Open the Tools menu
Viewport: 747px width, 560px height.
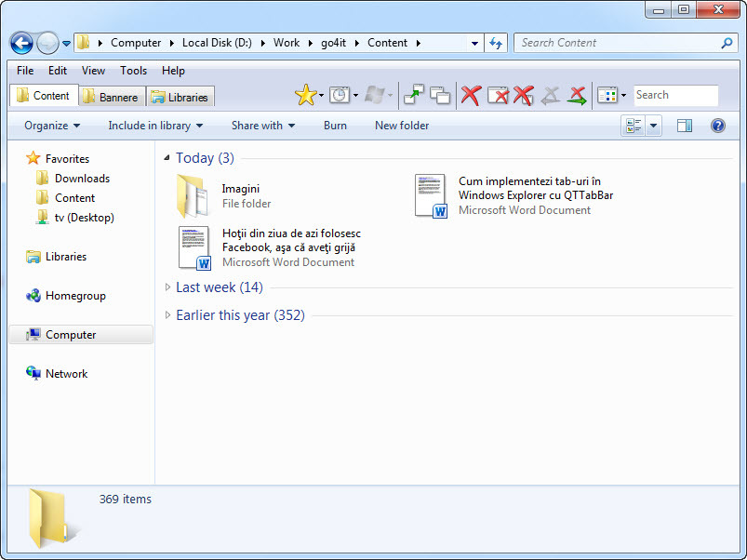point(133,71)
